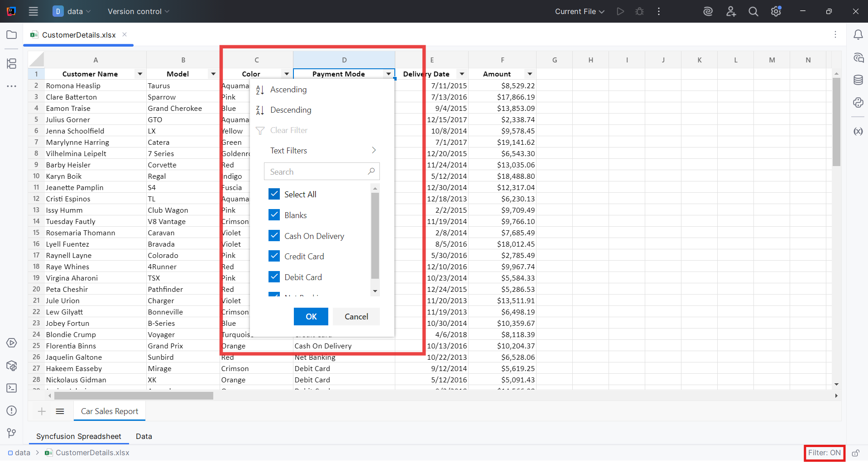Open the Version control dropdown

[x=138, y=11]
